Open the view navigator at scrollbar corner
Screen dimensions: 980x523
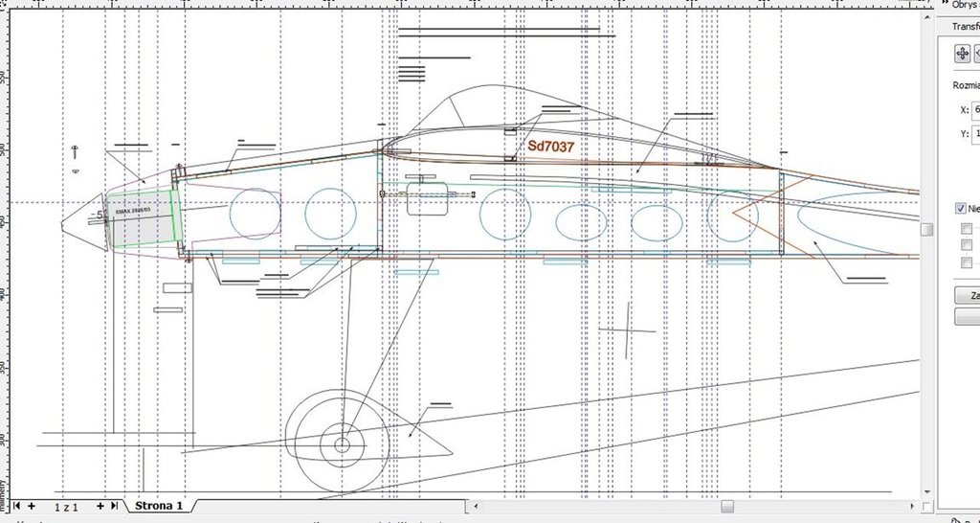click(926, 505)
